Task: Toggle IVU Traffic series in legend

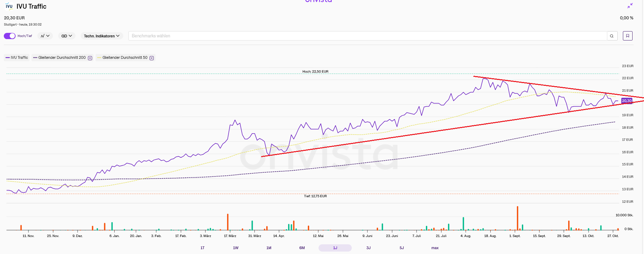Action: coord(17,58)
